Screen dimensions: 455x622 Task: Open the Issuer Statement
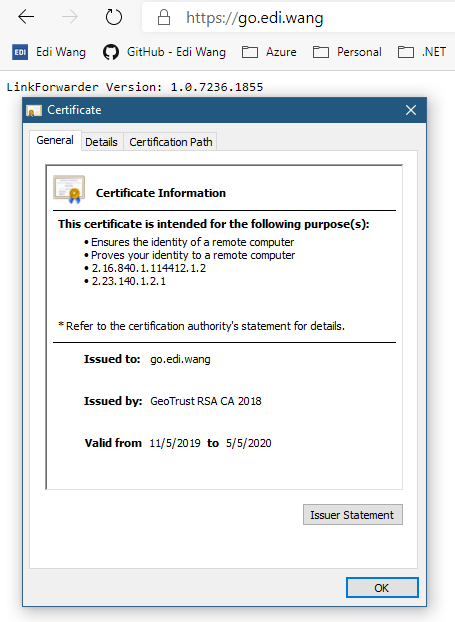pos(353,515)
